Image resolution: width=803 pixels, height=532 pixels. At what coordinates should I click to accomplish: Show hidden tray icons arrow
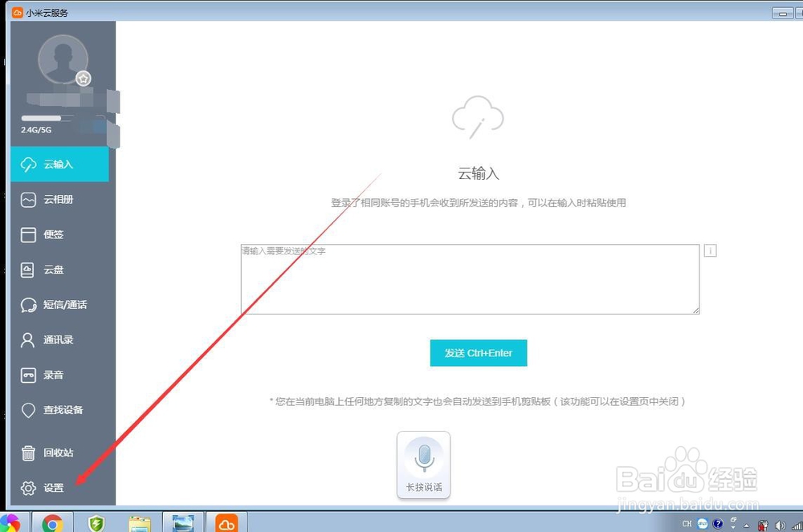click(x=747, y=526)
